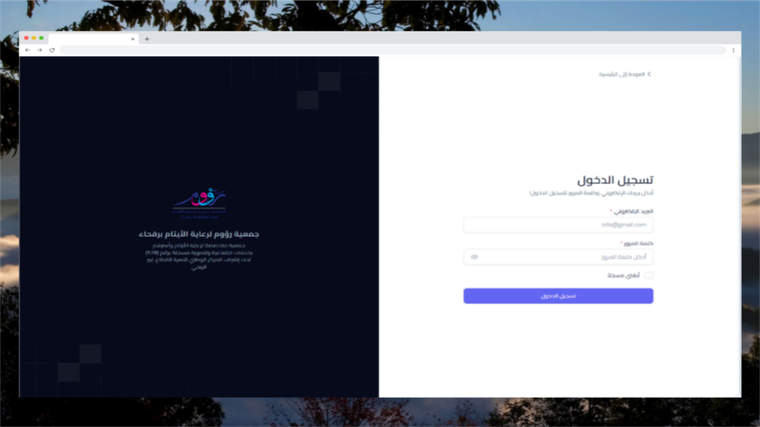The height and width of the screenshot is (427, 760).
Task: Focus the البريد الإلكتروني email field
Action: pos(558,225)
